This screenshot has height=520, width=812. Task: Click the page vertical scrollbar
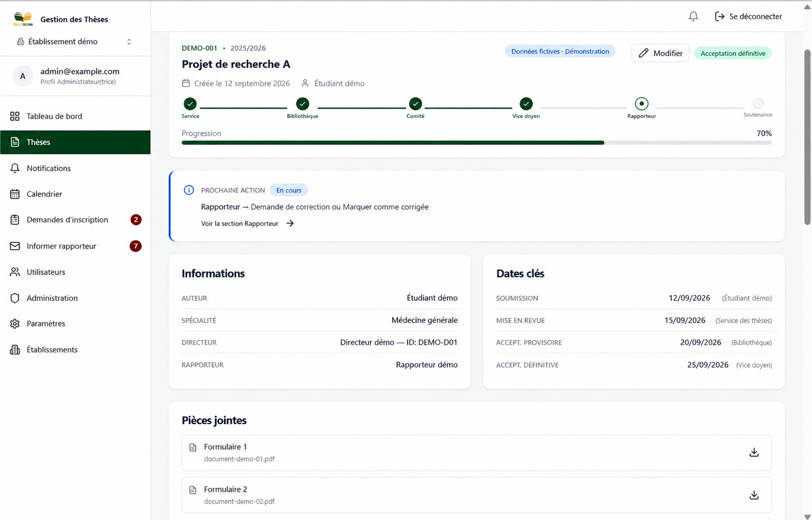(807, 137)
